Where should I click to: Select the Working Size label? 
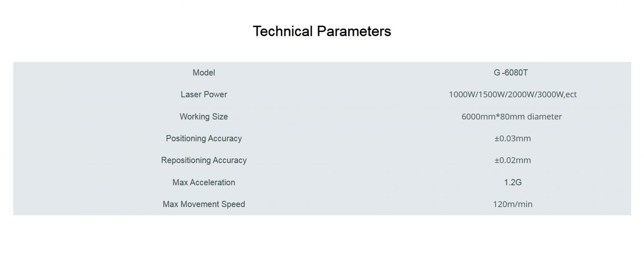pyautogui.click(x=204, y=117)
